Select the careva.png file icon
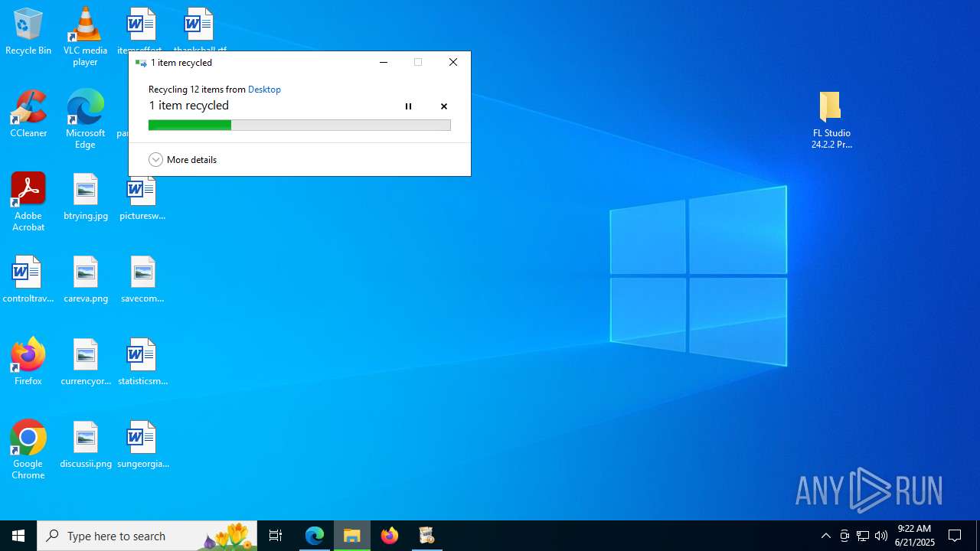 (86, 280)
